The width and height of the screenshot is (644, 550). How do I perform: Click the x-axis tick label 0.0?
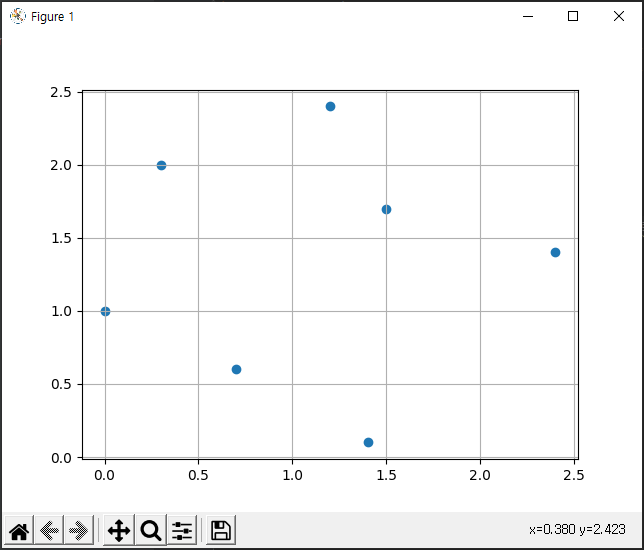(104, 475)
